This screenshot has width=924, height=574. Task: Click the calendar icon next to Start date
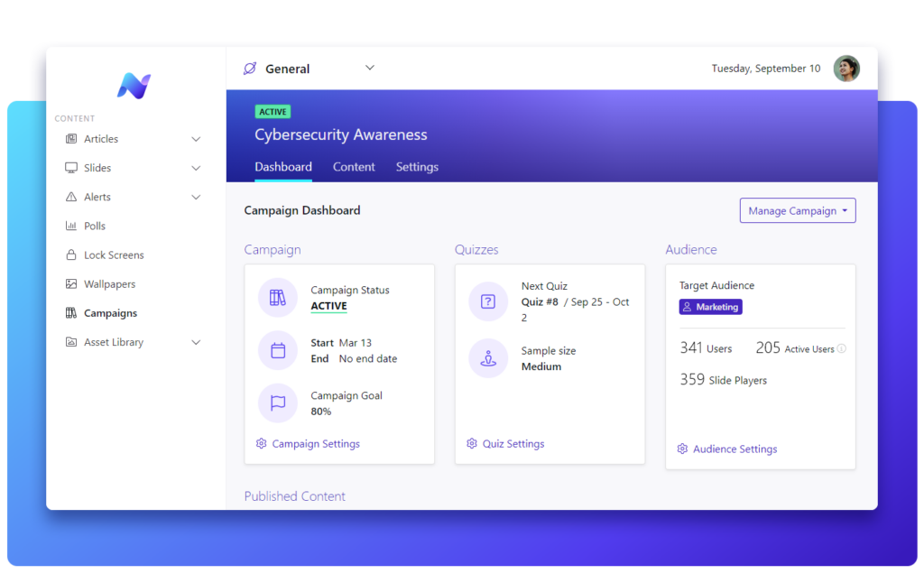pos(277,350)
